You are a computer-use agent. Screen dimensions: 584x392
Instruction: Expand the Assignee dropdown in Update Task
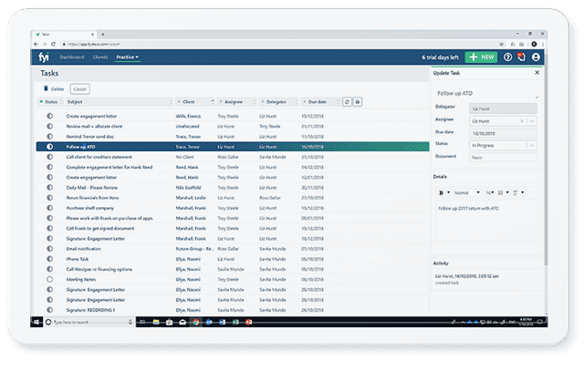532,121
